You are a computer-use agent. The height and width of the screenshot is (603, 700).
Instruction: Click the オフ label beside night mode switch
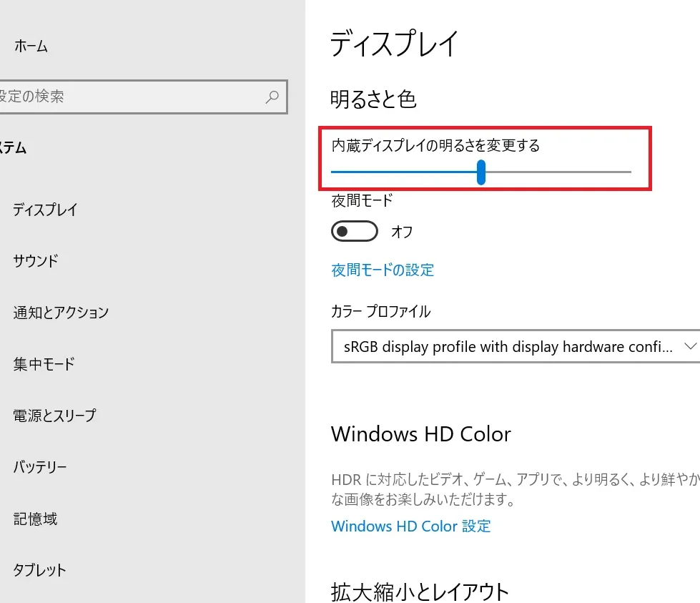(x=402, y=232)
